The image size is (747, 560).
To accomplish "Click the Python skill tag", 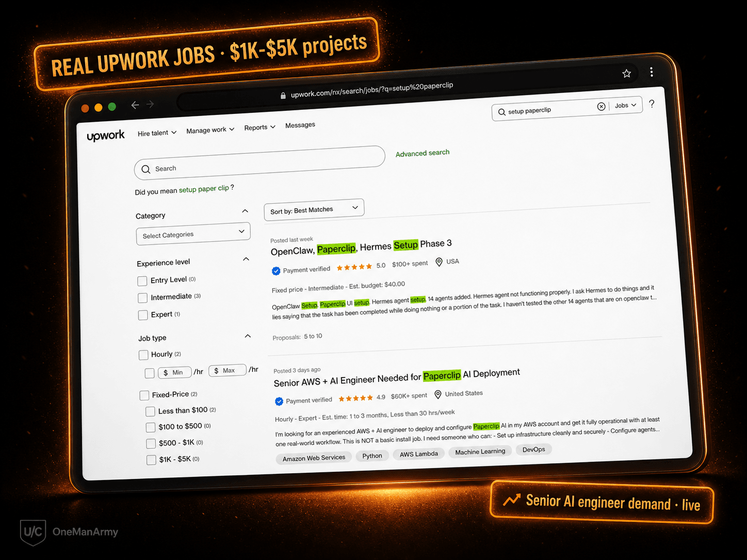I will point(372,456).
